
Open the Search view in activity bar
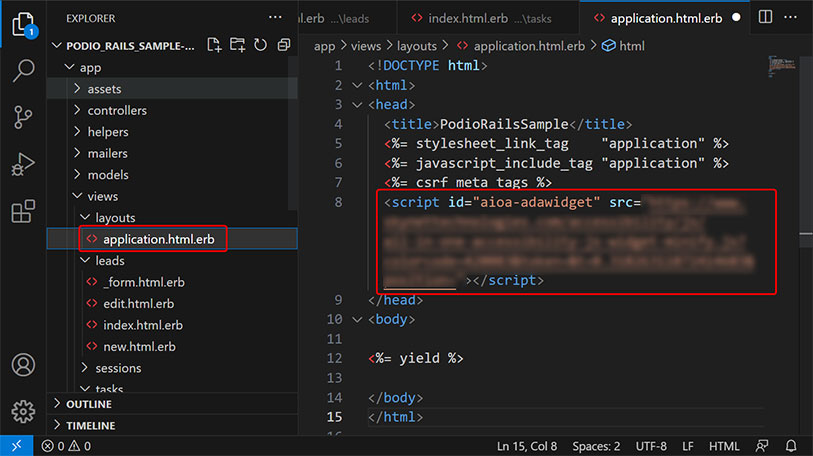pos(22,70)
